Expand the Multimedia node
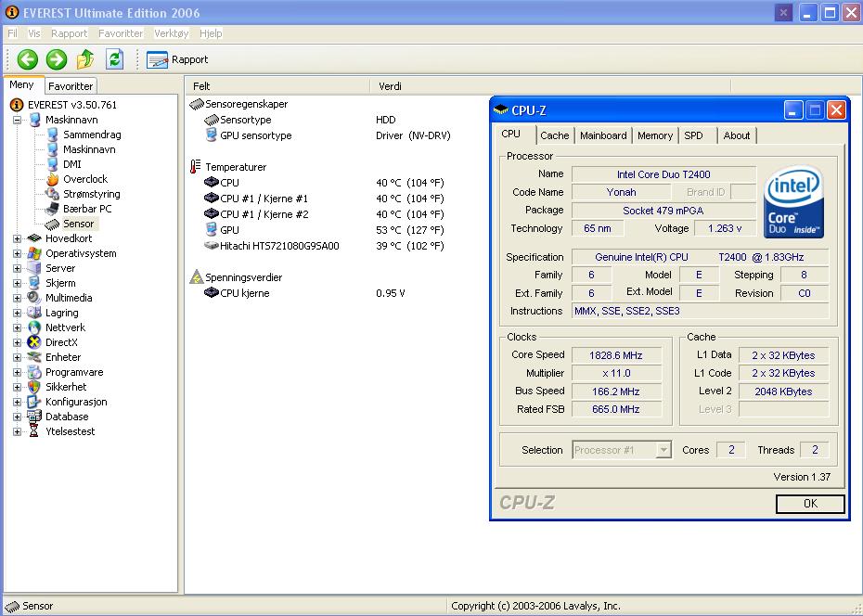 click(17, 298)
